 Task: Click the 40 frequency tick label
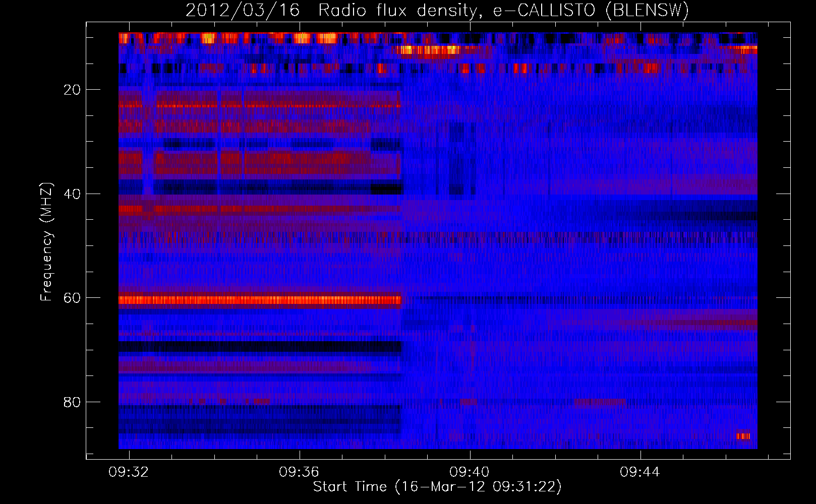coord(72,194)
